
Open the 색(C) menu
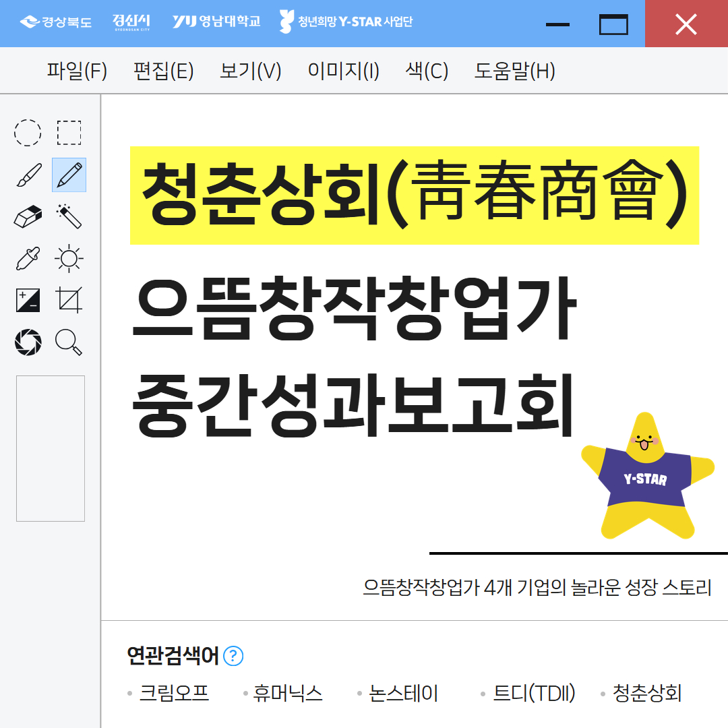[x=427, y=71]
